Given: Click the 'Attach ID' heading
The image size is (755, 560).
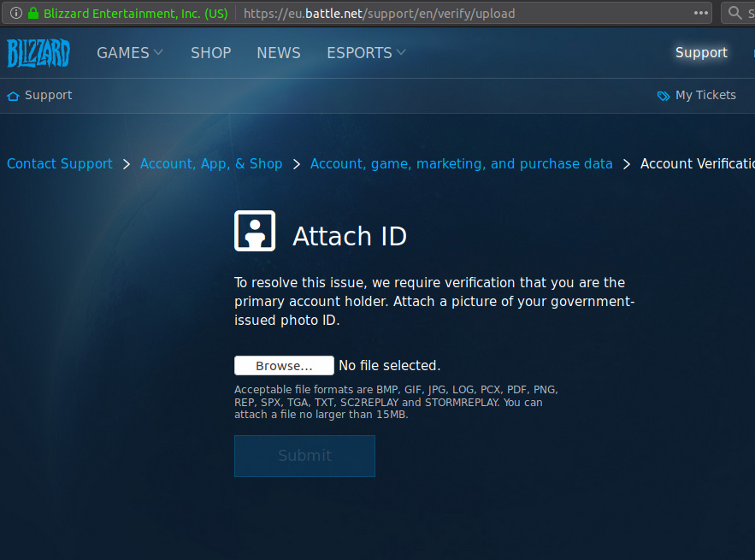Looking at the screenshot, I should pyautogui.click(x=350, y=236).
